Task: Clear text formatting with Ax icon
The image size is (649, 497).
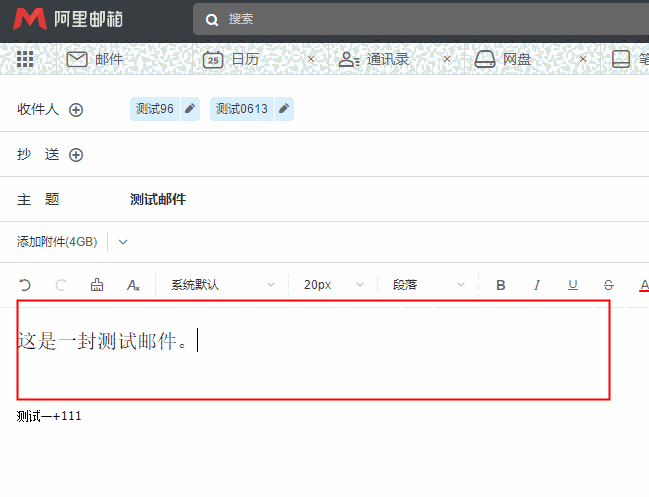Action: (x=133, y=285)
